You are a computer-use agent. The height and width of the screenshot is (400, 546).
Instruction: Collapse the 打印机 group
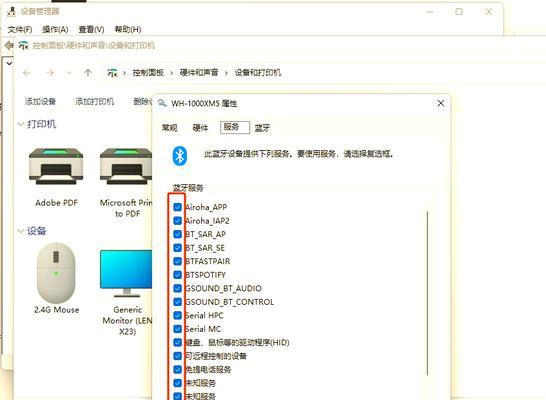pos(21,124)
